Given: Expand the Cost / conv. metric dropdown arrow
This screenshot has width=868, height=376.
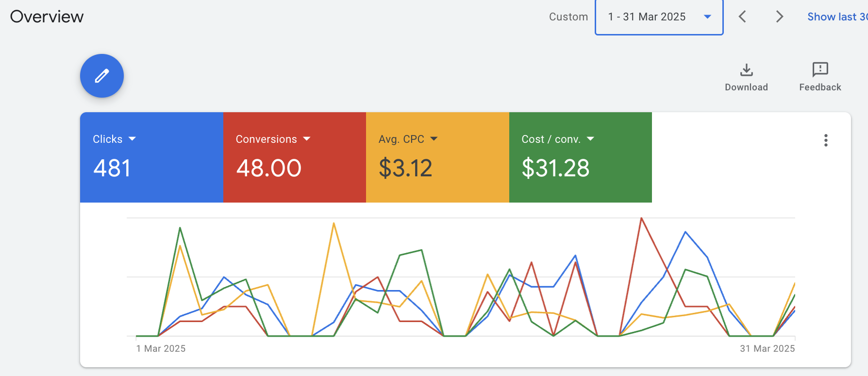Looking at the screenshot, I should pos(590,139).
